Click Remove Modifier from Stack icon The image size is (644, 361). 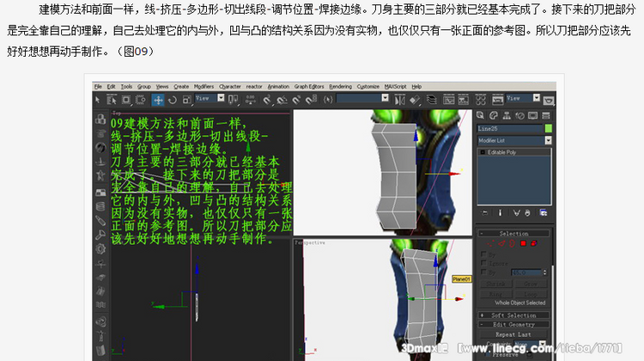tap(527, 212)
